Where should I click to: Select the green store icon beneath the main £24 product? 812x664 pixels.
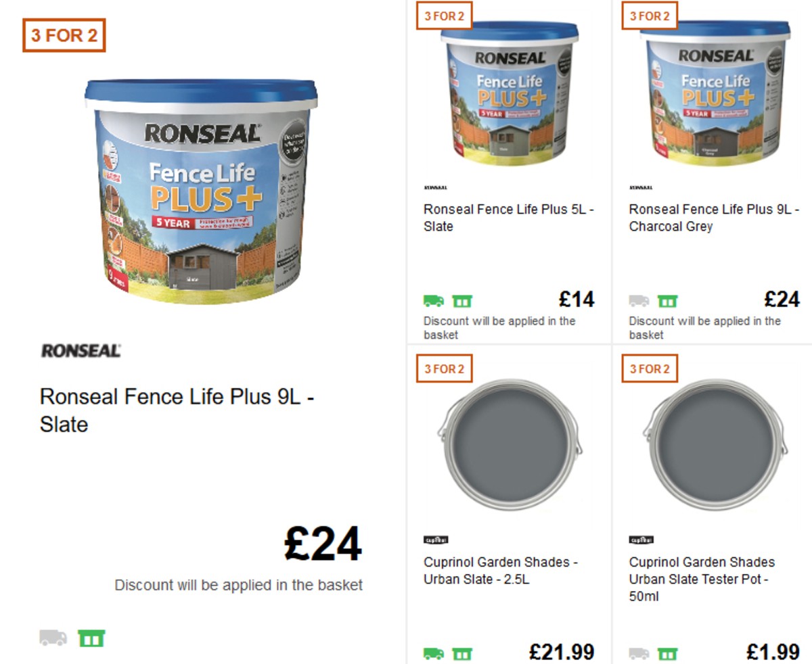(x=92, y=636)
